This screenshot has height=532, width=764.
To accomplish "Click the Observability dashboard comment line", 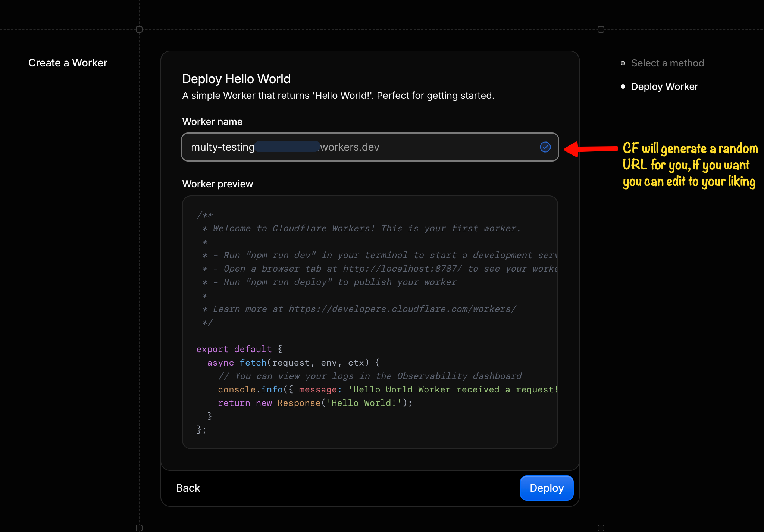I will (x=370, y=376).
